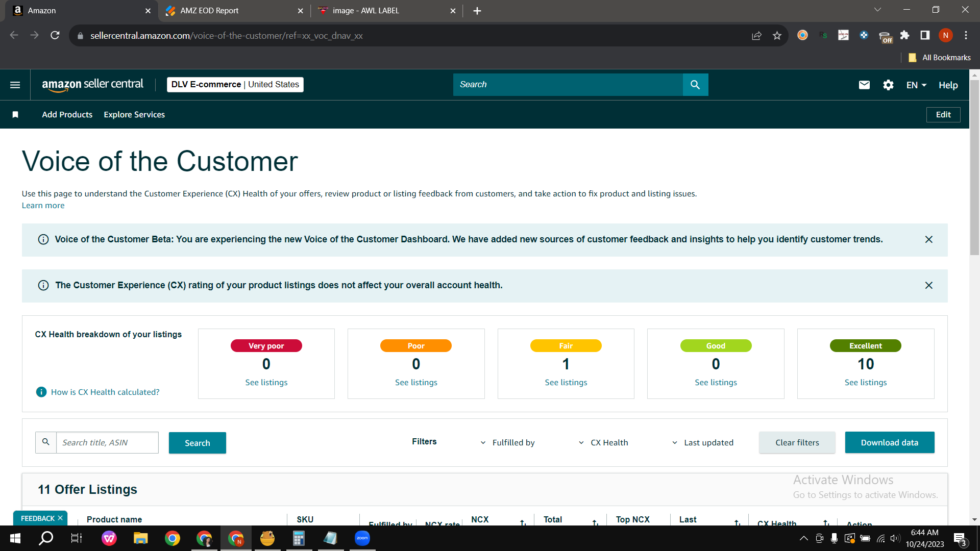This screenshot has width=980, height=551.
Task: Open Add Products in the navigation bar
Action: pyautogui.click(x=67, y=115)
